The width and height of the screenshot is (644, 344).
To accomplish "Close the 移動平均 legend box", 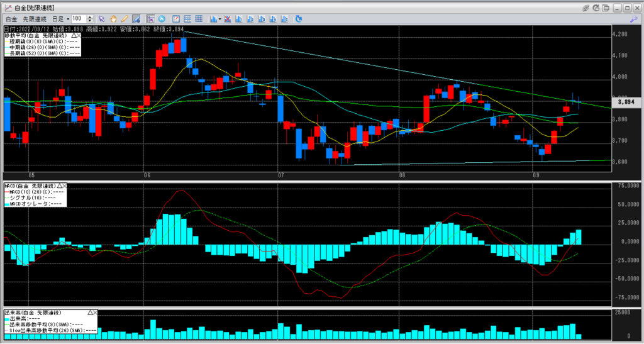I will (x=79, y=36).
